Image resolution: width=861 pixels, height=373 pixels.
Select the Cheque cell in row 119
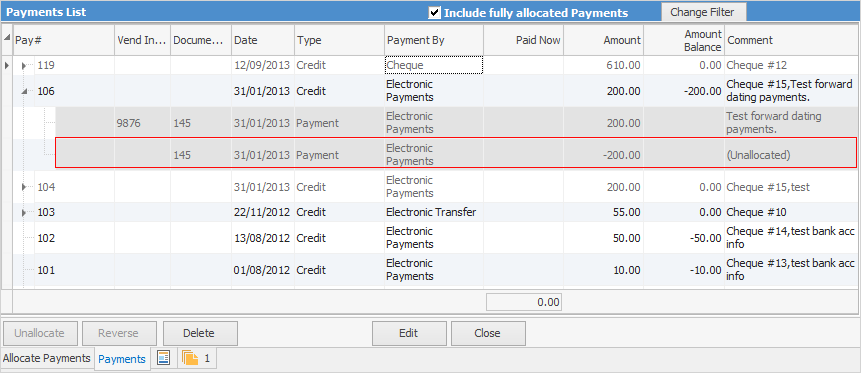[434, 65]
